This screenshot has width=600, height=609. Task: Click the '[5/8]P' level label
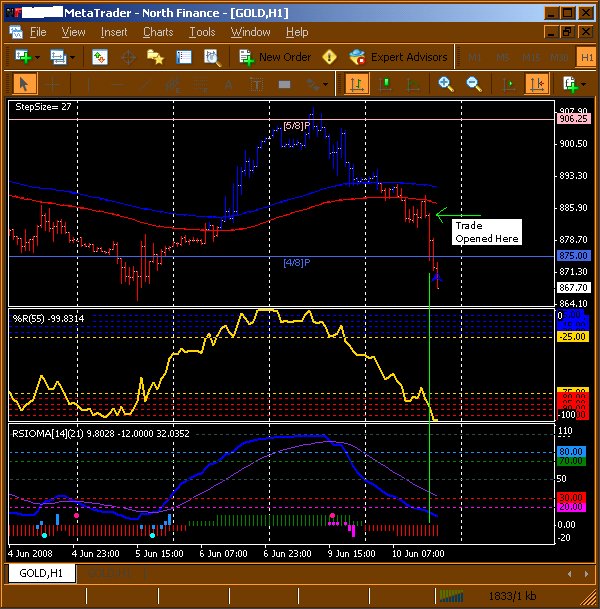point(297,126)
